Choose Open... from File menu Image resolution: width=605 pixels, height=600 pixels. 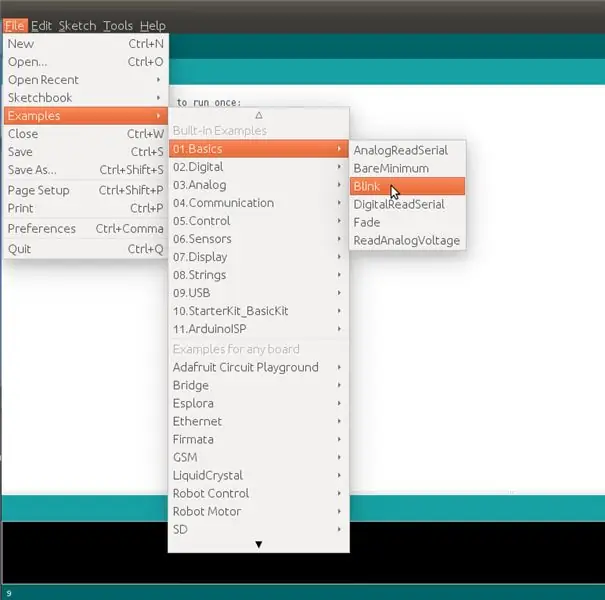[86, 62]
